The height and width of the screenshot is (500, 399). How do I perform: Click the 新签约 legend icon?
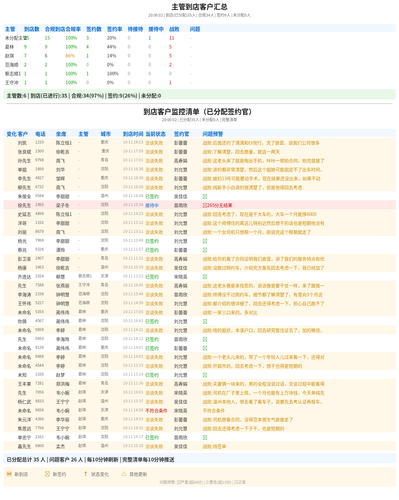(x=47, y=474)
